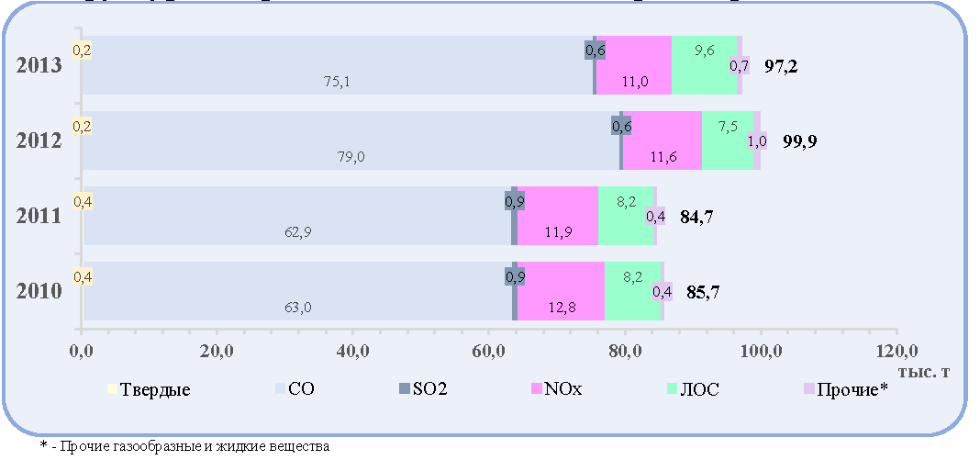Select the 2011 ЛОС segment labeled 8,2
The height and width of the screenshot is (460, 980).
click(626, 216)
